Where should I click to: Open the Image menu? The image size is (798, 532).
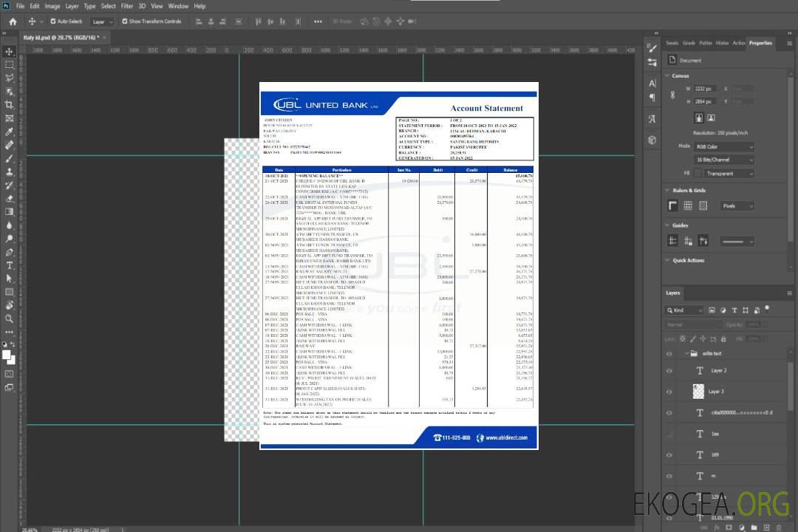click(x=52, y=6)
